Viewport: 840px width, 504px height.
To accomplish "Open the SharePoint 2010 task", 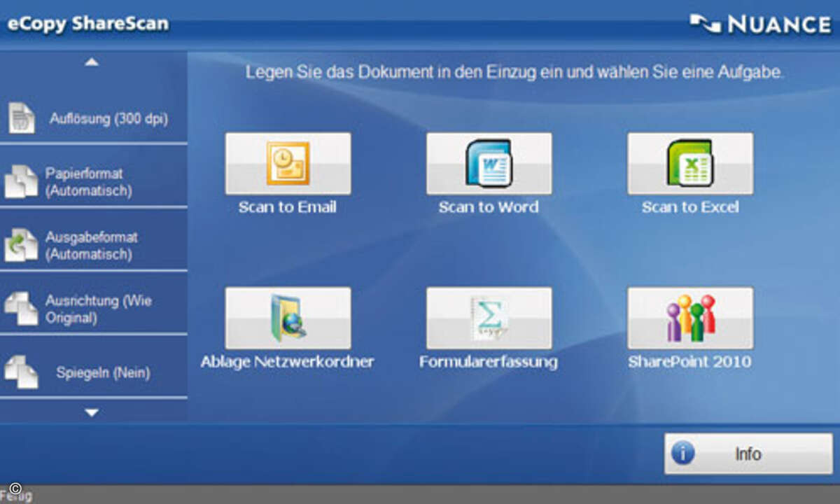I will (690, 318).
